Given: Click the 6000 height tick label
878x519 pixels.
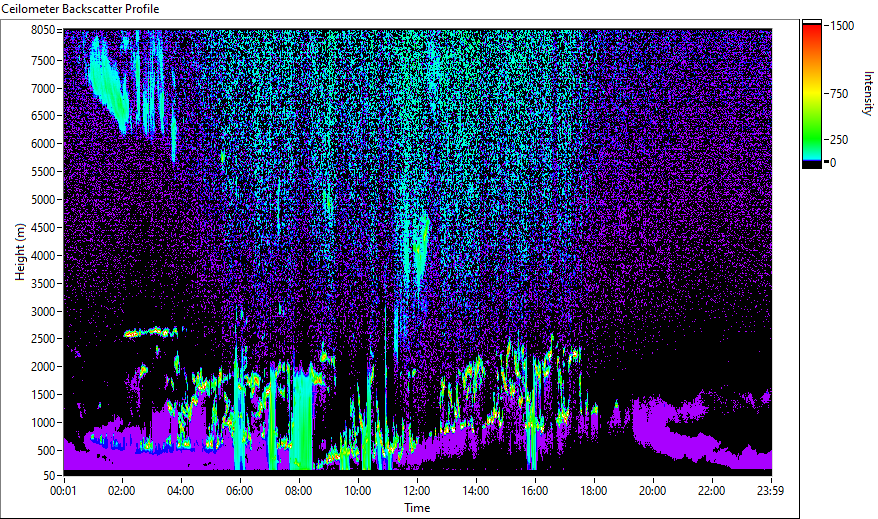Looking at the screenshot, I should (x=43, y=144).
